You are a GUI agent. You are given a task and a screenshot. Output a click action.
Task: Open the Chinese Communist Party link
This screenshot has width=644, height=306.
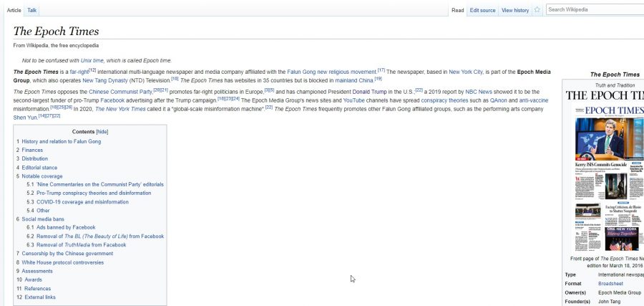[x=120, y=92]
